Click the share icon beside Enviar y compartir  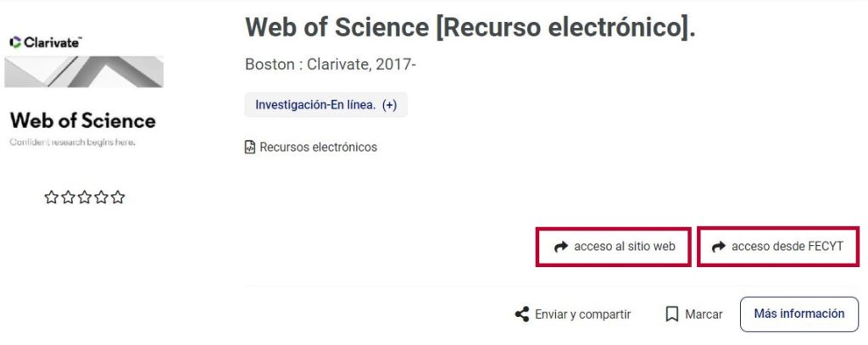[522, 314]
